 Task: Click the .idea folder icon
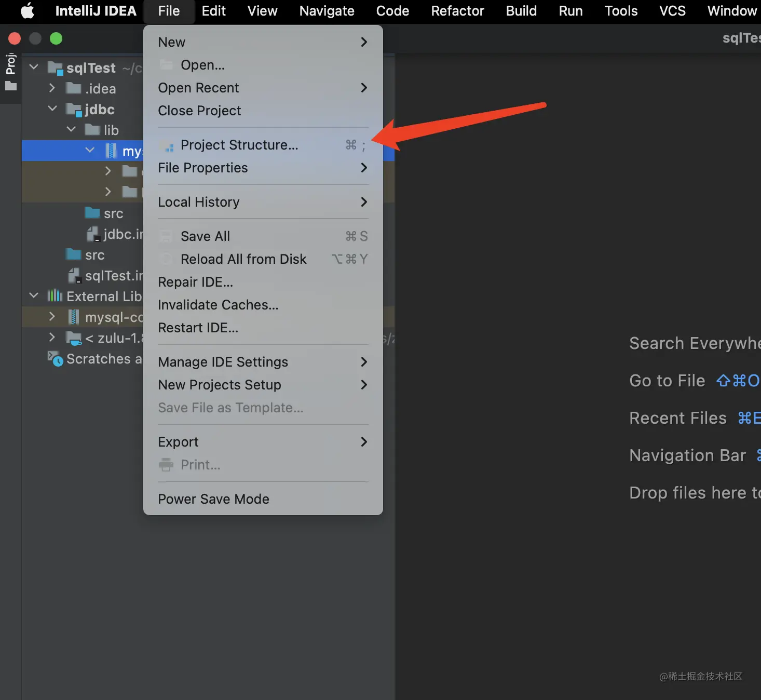coord(74,88)
